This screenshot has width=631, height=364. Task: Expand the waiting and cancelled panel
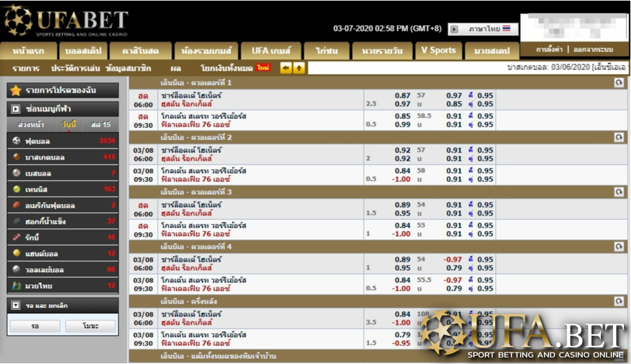(15, 305)
